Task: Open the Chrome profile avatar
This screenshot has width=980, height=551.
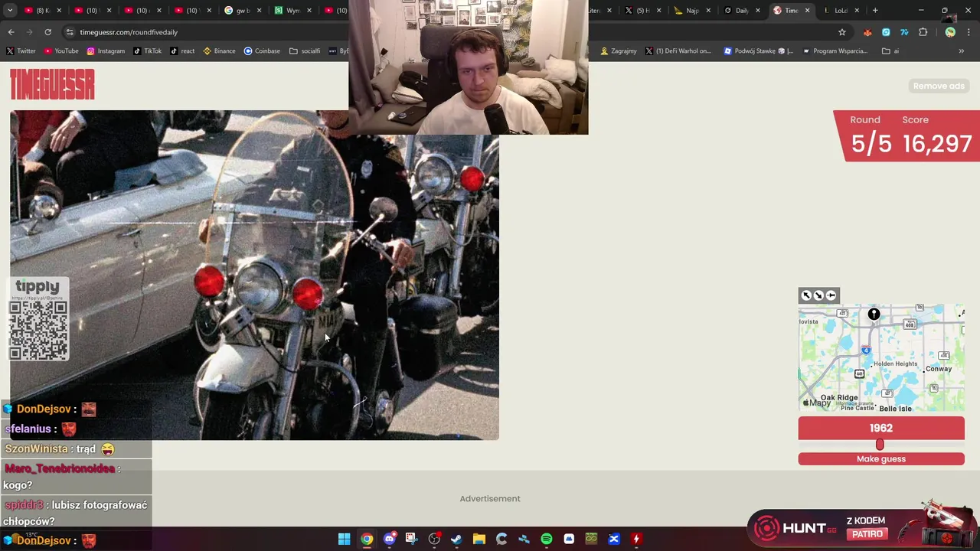Action: (x=950, y=32)
